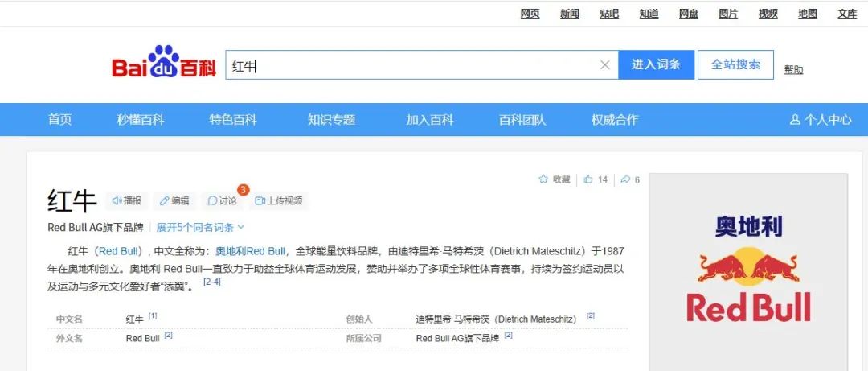Open 贴吧 in the top navigation
This screenshot has height=371, width=868.
[609, 14]
